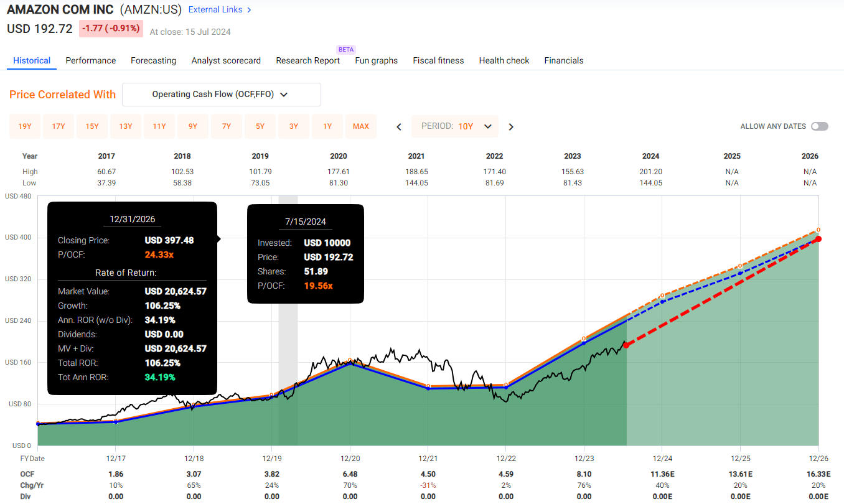Open the Fiscal fitness section
The image size is (844, 504).
(438, 60)
